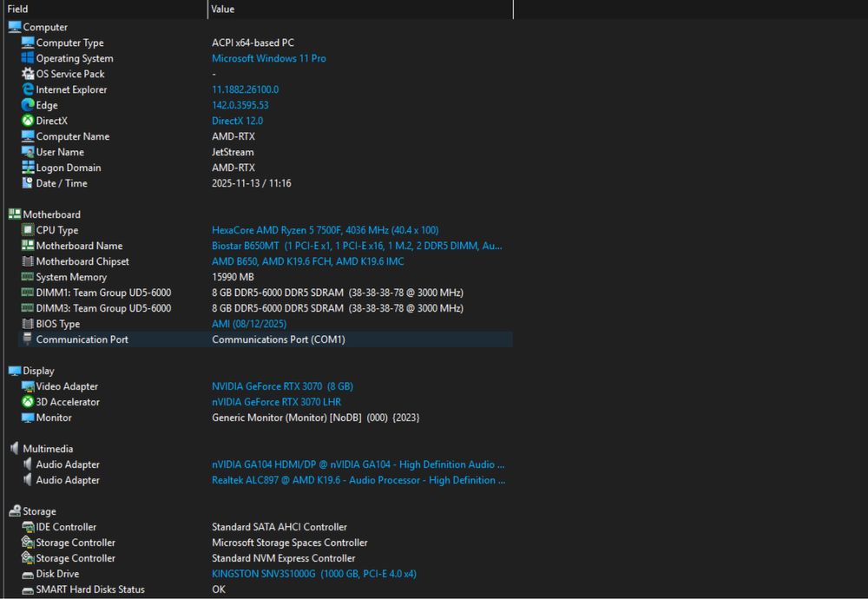Click the Field column header

coord(105,9)
